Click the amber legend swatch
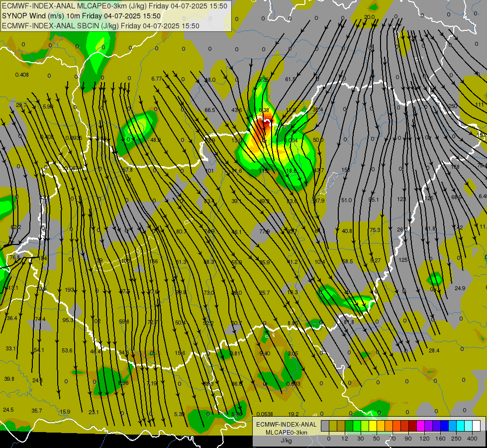This screenshot has height=448, width=487. pos(381,426)
